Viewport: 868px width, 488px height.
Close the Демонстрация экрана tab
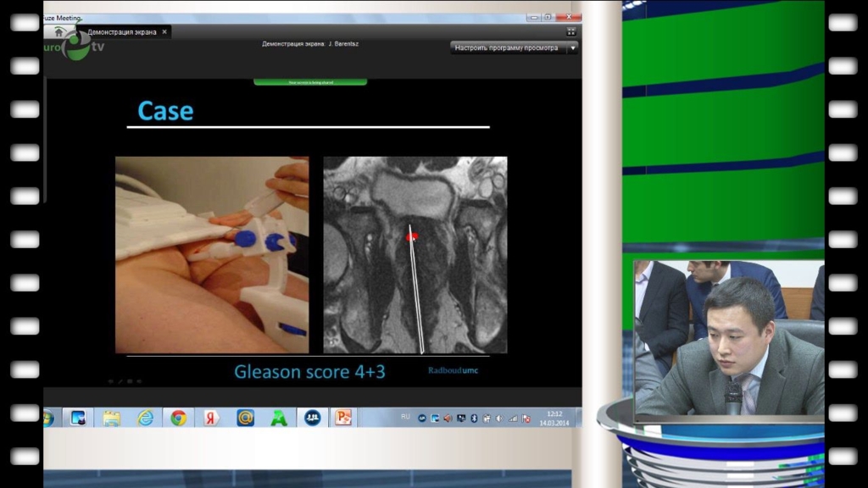point(164,31)
